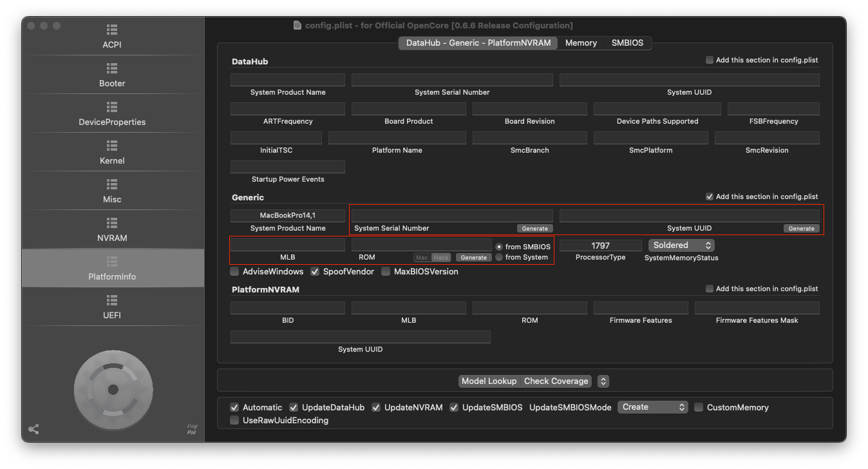Switch to the NVRAM sidebar section
The image size is (868, 469).
pos(112,230)
